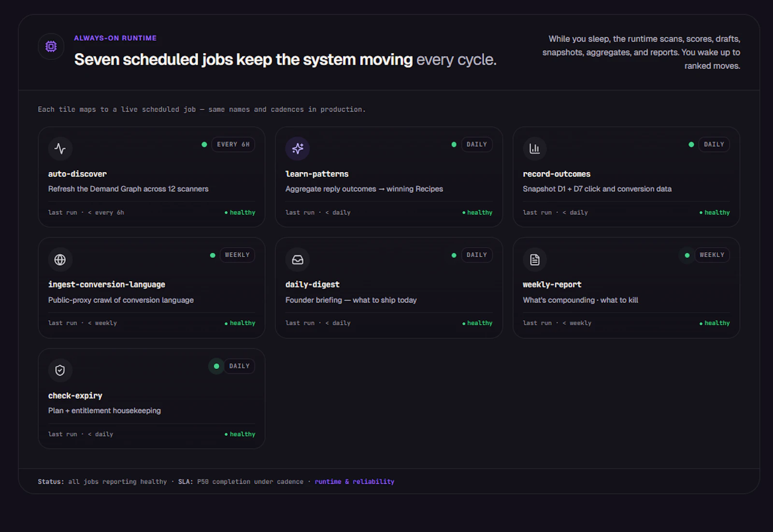Open the runtime & reliability link
Screen dimensions: 773x532
(355, 482)
